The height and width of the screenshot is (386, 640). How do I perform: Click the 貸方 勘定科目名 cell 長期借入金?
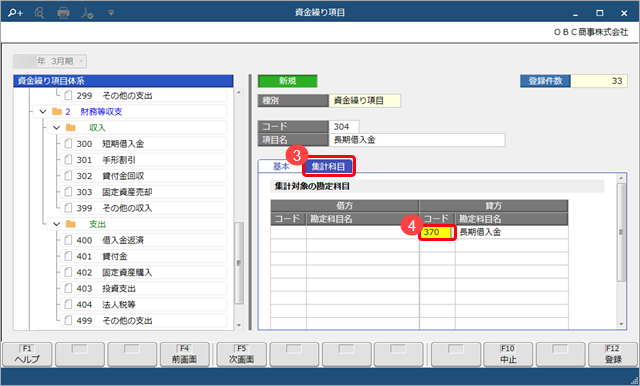(512, 232)
